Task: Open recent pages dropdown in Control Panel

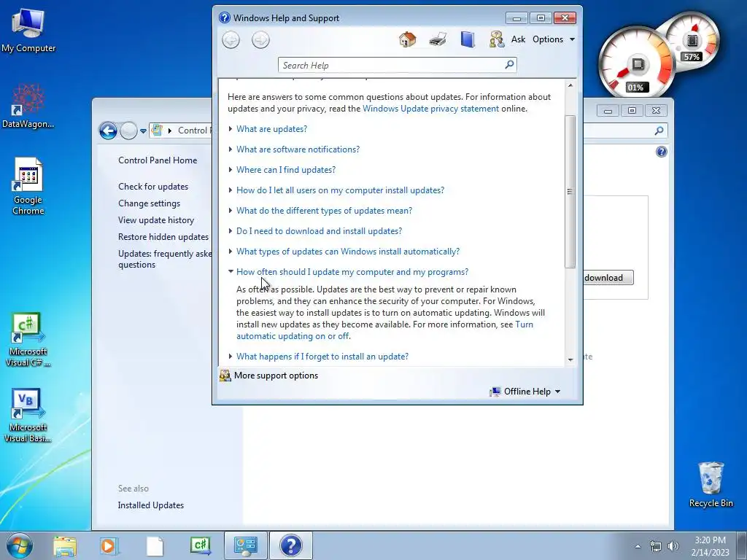Action: pyautogui.click(x=143, y=131)
